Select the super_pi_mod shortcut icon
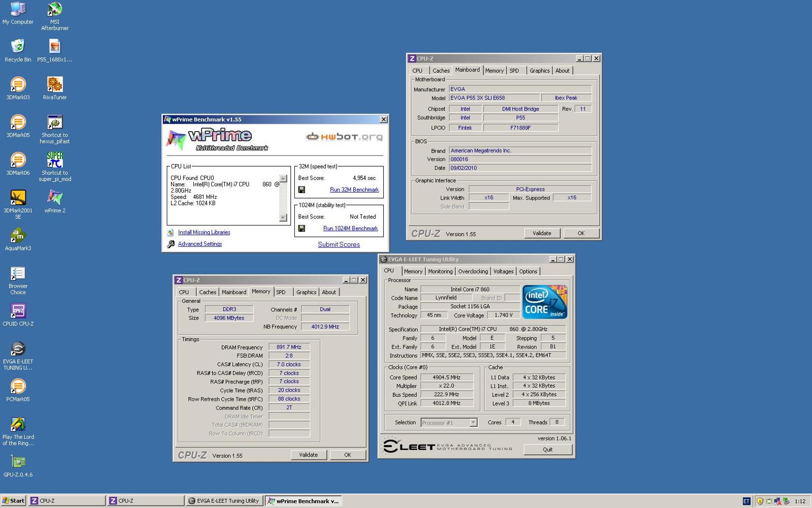 coord(55,167)
